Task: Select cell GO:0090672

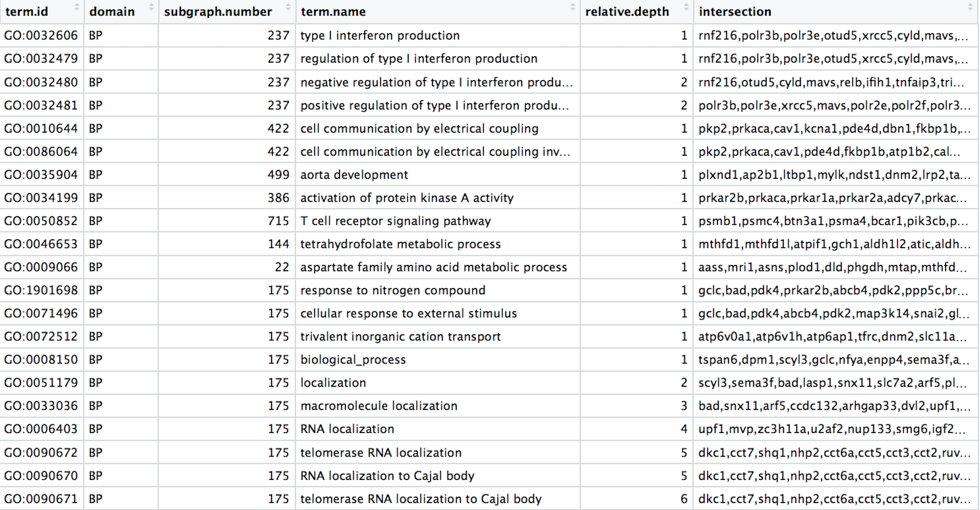Action: [42, 453]
